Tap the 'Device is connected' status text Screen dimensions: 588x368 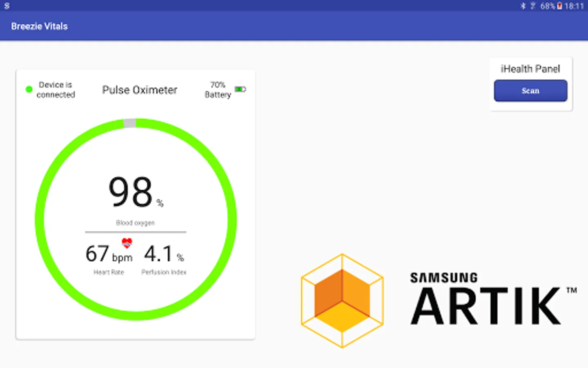[x=56, y=90]
